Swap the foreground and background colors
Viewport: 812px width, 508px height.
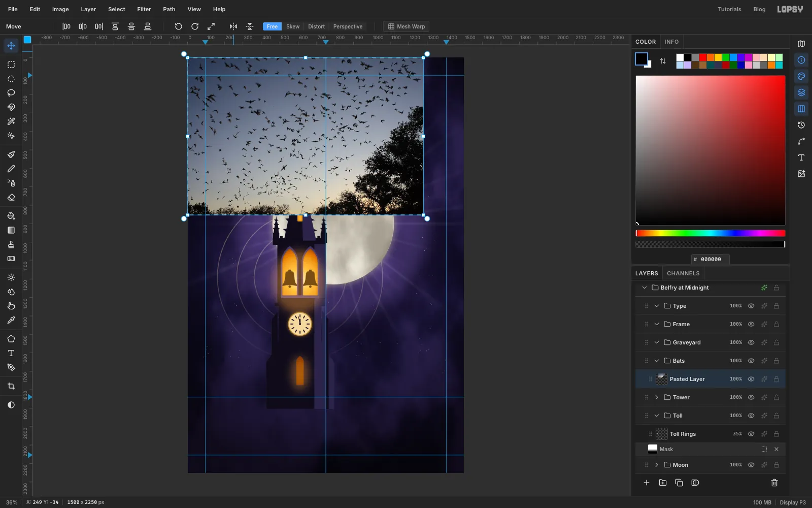[x=663, y=61]
